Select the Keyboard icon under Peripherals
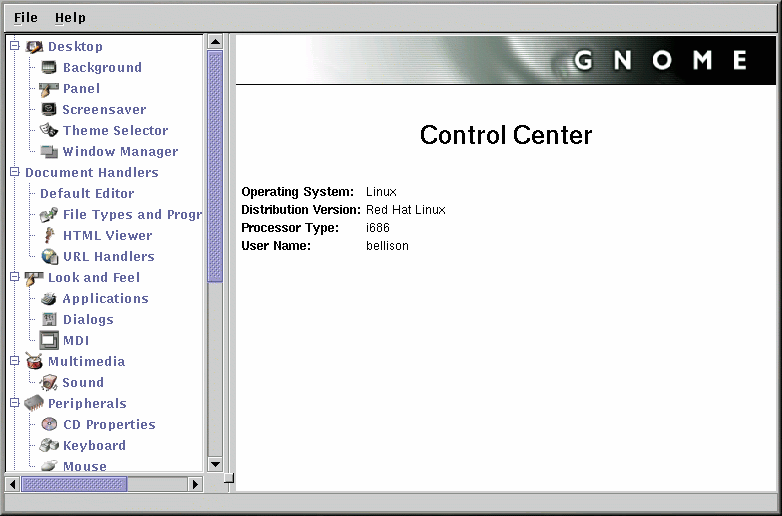Image resolution: width=782 pixels, height=516 pixels. pyautogui.click(x=49, y=446)
